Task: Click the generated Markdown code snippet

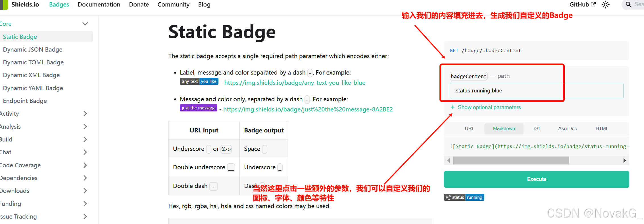Action: click(x=539, y=146)
